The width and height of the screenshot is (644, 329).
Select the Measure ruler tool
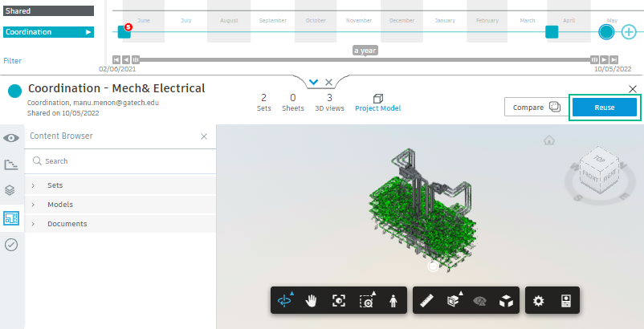pyautogui.click(x=427, y=301)
